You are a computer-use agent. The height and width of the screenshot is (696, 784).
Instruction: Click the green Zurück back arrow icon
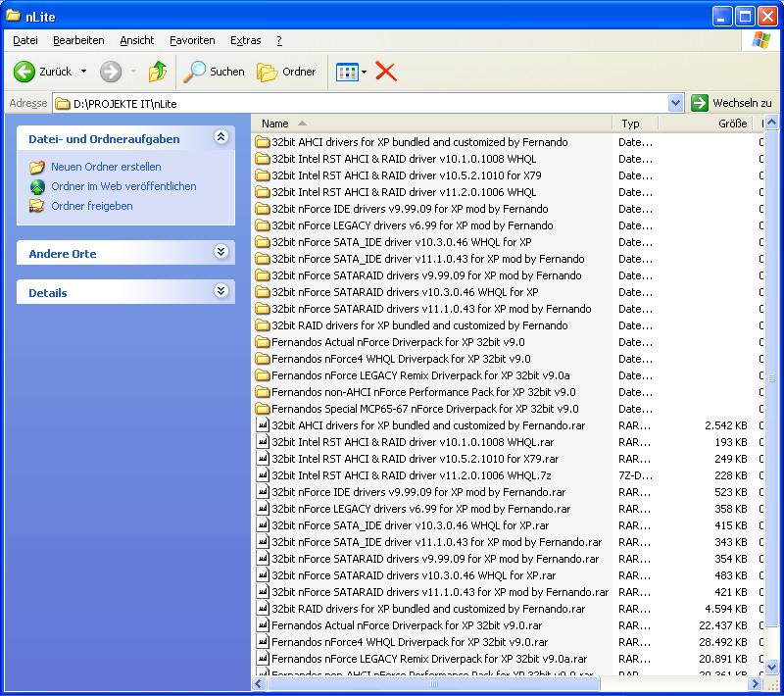24,72
